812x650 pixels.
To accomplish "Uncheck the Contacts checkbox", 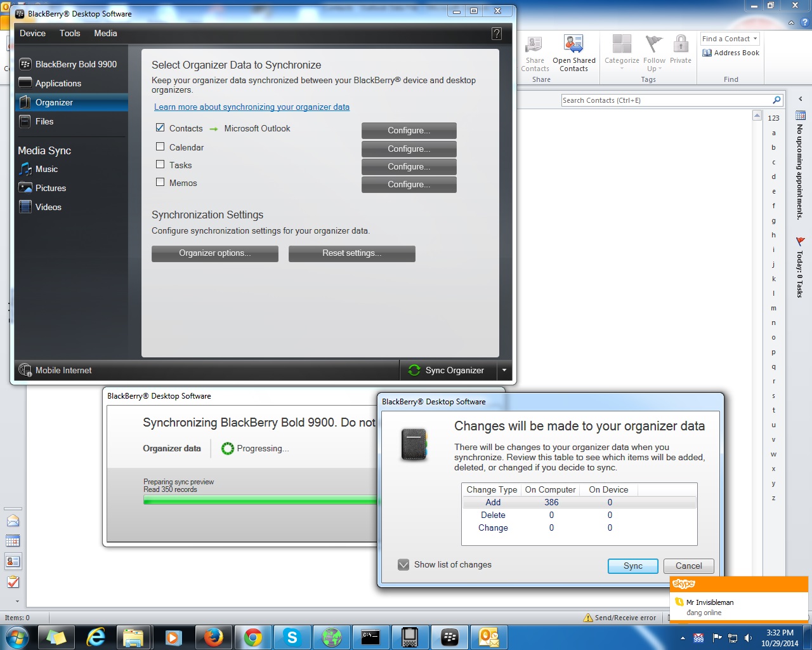I will (x=160, y=128).
